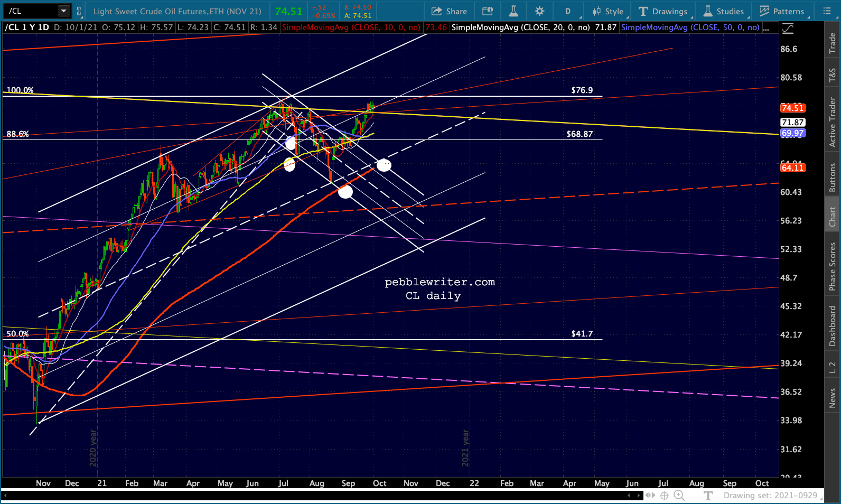This screenshot has height=504, width=841.
Task: Click the symbol link chain icon
Action: point(79,11)
